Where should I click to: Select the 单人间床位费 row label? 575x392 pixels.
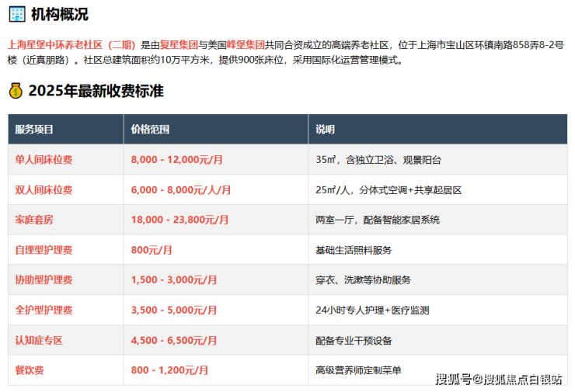[x=44, y=159]
